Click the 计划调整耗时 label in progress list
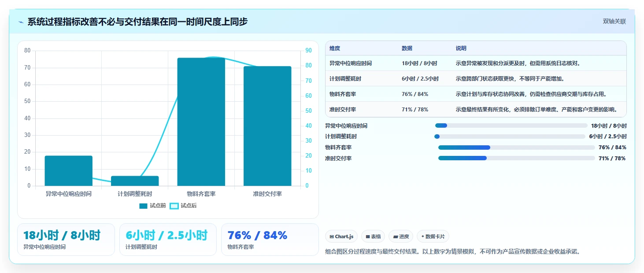644x273 pixels. coord(341,136)
